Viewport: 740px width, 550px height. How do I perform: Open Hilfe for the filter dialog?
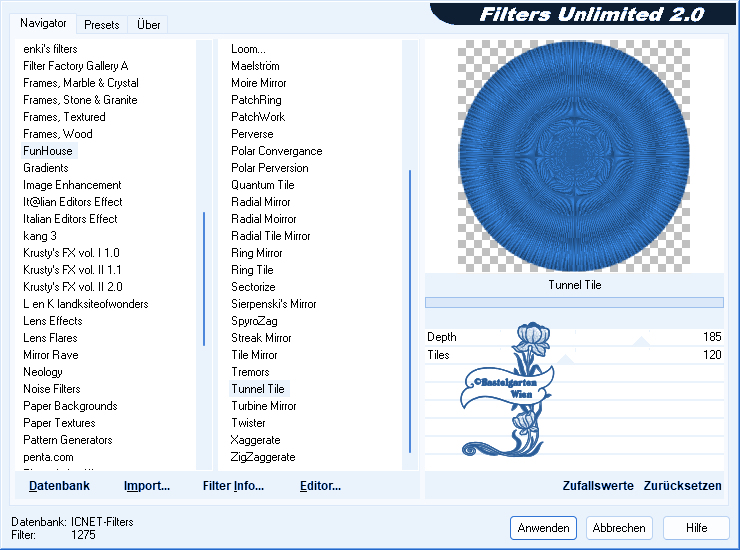[697, 528]
